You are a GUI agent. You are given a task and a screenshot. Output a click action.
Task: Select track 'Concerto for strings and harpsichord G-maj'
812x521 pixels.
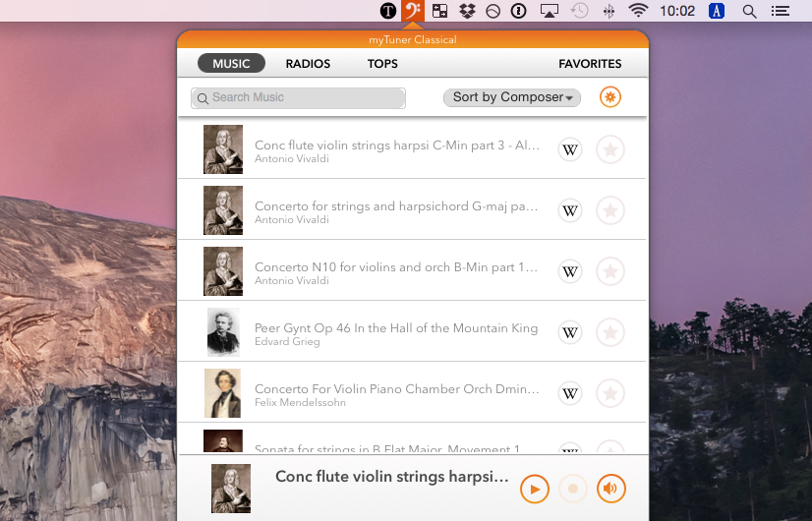point(412,209)
